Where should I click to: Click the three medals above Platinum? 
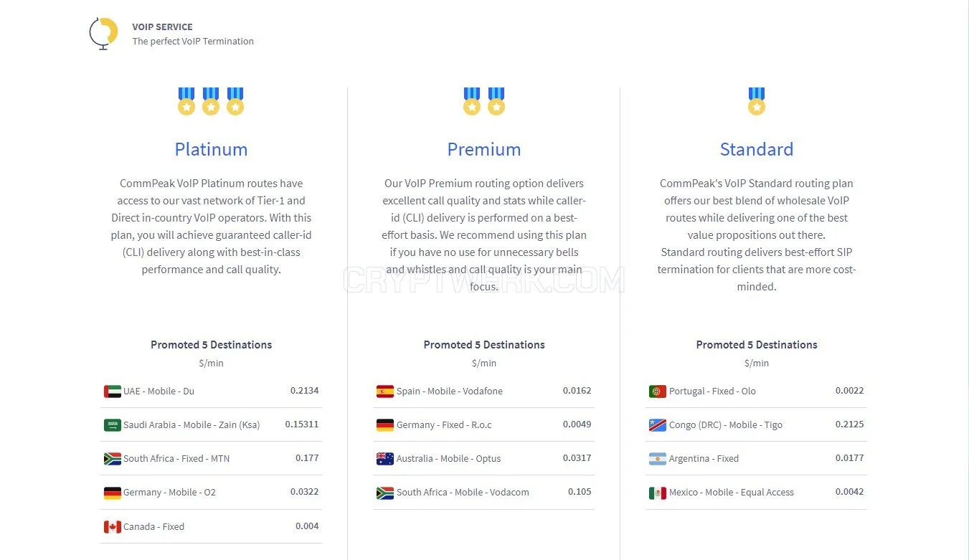click(x=211, y=101)
